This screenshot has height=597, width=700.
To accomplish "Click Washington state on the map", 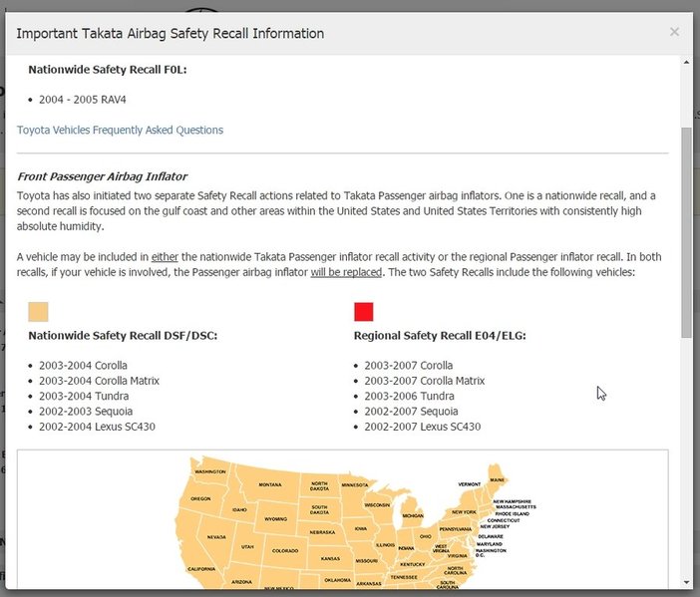I will pos(209,471).
